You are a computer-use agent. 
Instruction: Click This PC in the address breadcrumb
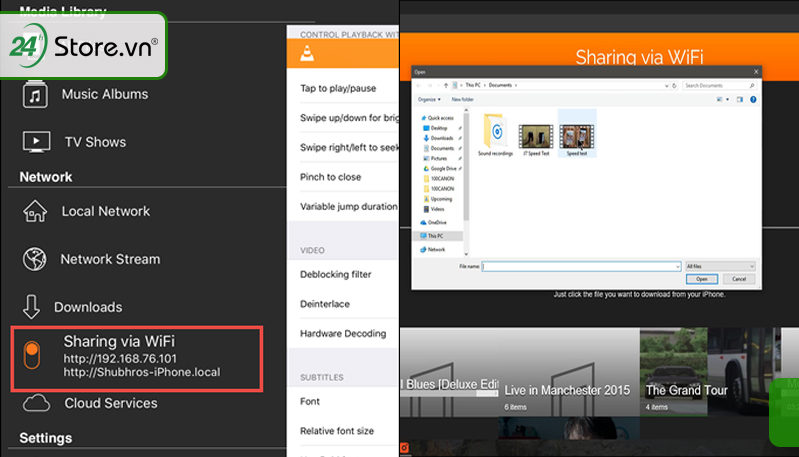[x=473, y=85]
